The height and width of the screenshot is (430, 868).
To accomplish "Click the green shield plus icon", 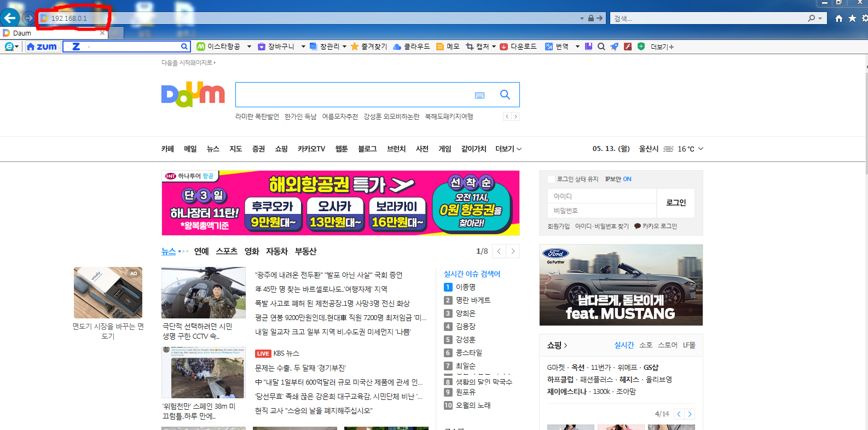I will click(x=641, y=47).
